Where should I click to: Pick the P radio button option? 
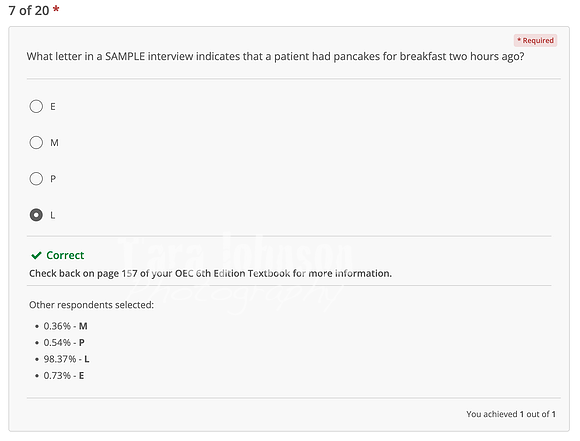click(36, 179)
